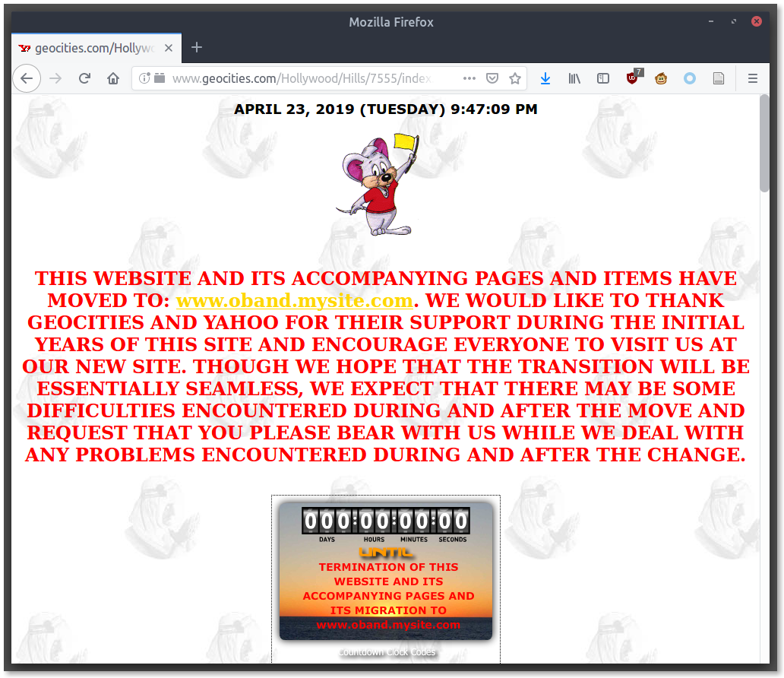784x678 pixels.
Task: Go to the Firefox home page
Action: (x=113, y=78)
